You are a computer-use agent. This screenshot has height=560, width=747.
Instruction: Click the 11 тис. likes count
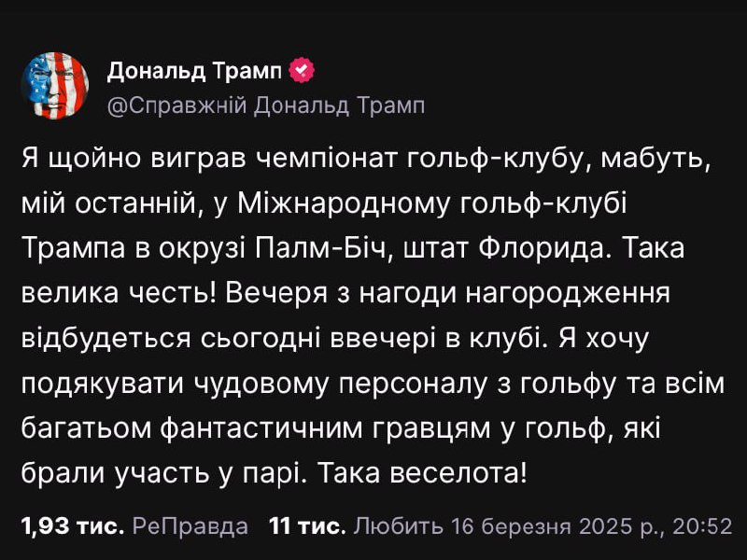307,525
